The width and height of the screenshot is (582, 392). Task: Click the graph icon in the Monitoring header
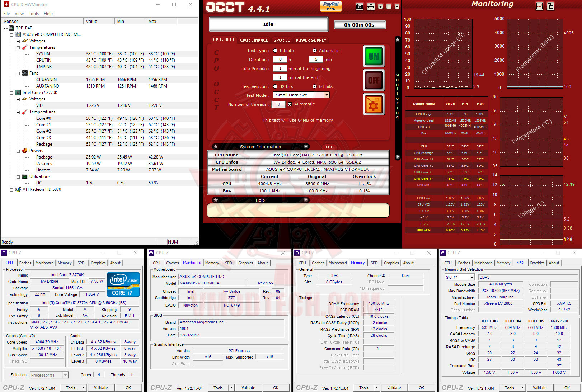(539, 6)
